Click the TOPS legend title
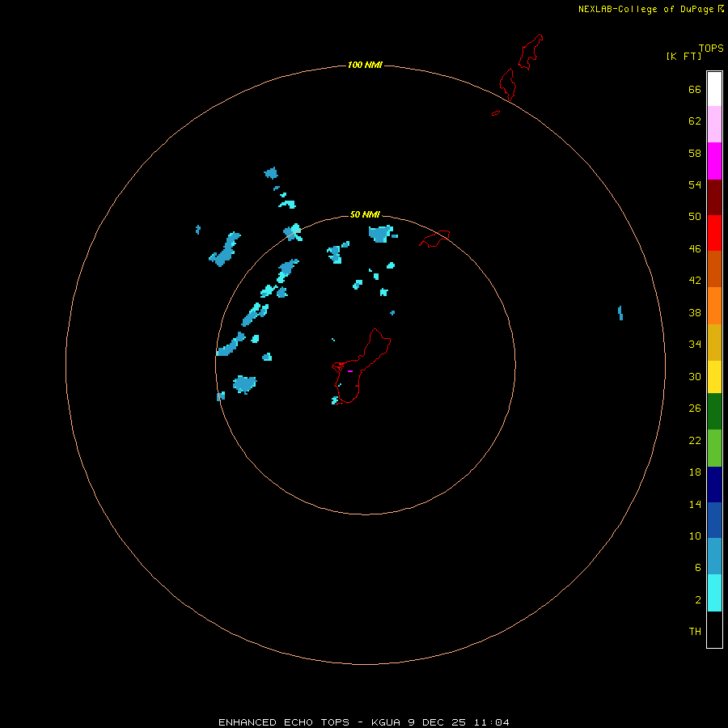This screenshot has width=728, height=728. click(711, 48)
